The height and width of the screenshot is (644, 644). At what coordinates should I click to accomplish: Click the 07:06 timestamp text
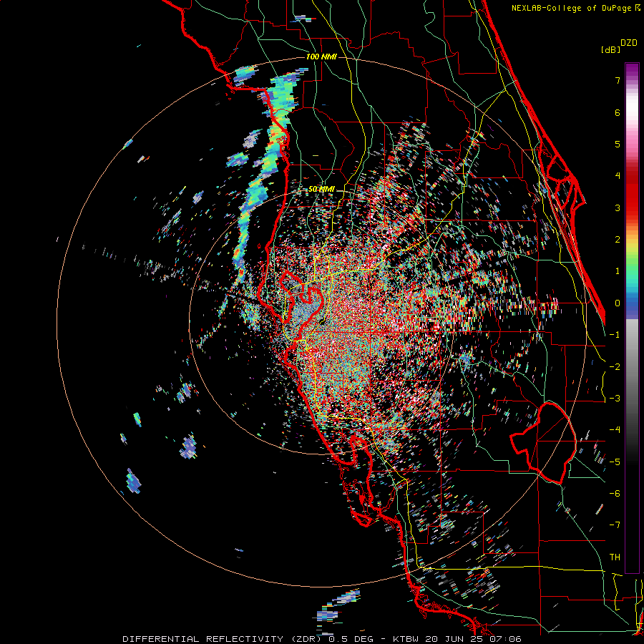tap(505, 639)
